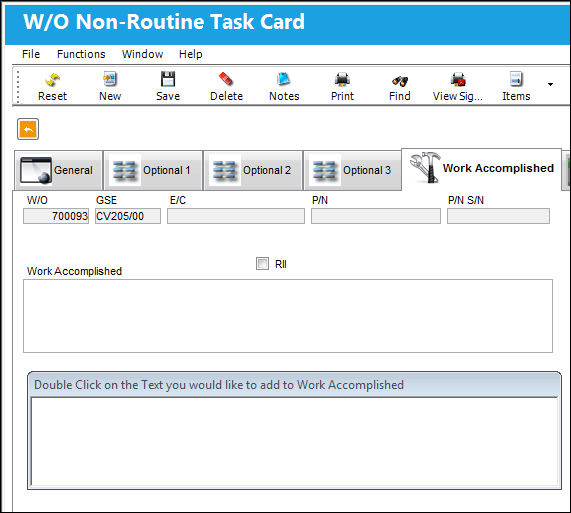Click the W/O field showing 700093

56,216
